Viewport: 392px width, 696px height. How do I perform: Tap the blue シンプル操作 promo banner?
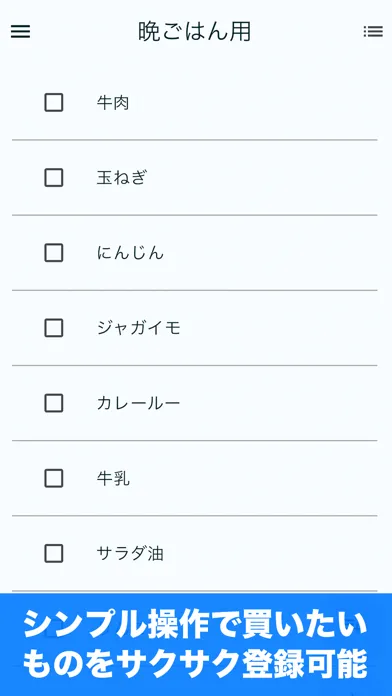coord(196,645)
